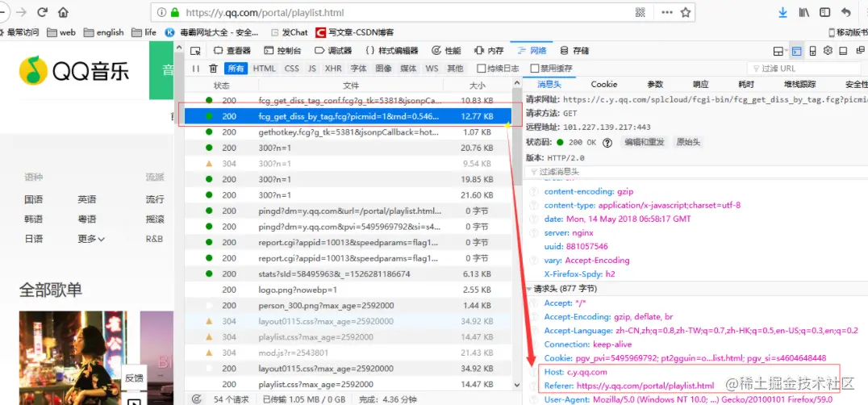
Task: Expand the 更多 language dropdown
Action: [91, 239]
